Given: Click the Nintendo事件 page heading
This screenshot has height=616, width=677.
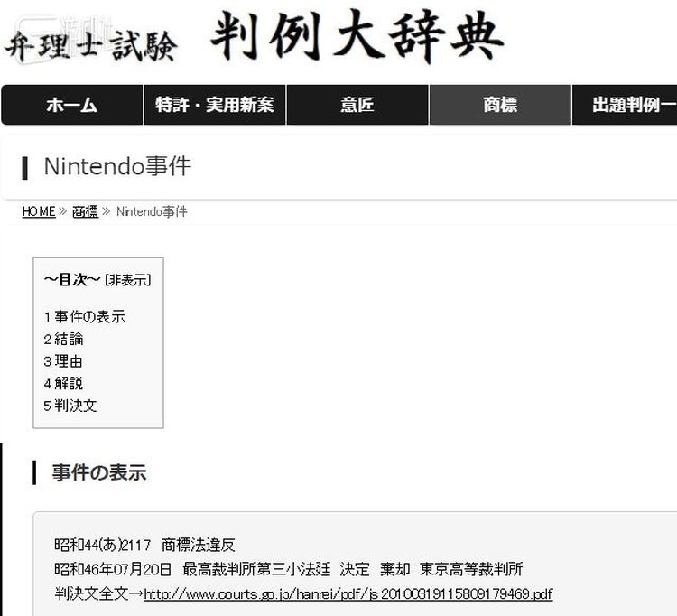Looking at the screenshot, I should pyautogui.click(x=117, y=167).
